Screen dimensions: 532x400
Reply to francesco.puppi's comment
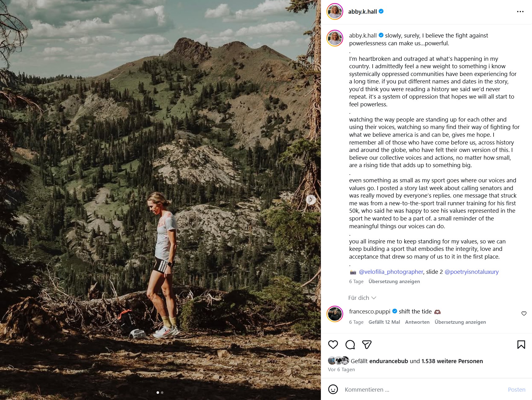coord(417,322)
